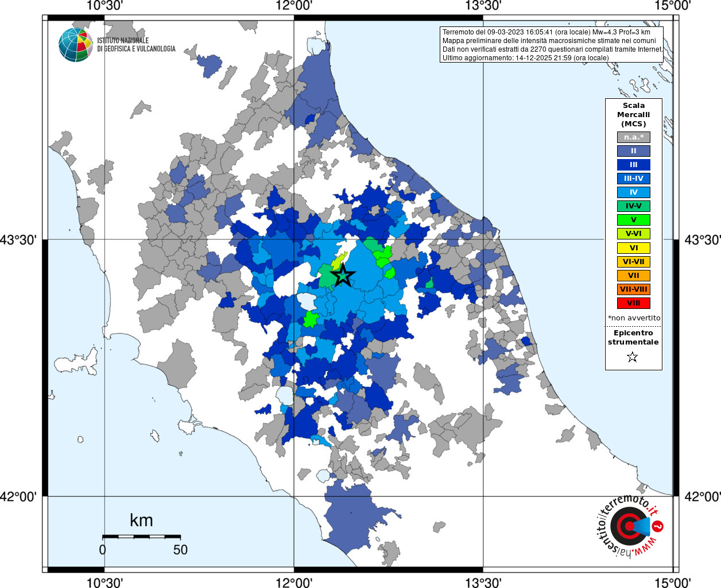Click the top 15°00' longitude label

(x=672, y=6)
